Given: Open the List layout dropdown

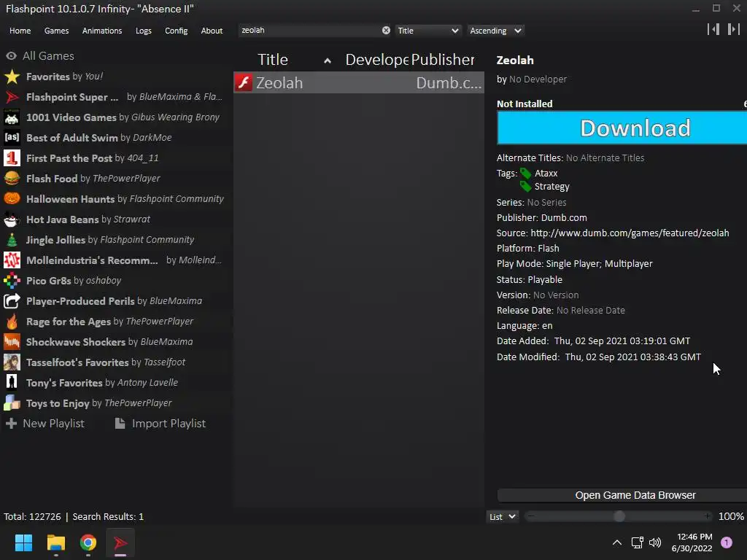Looking at the screenshot, I should 502,517.
